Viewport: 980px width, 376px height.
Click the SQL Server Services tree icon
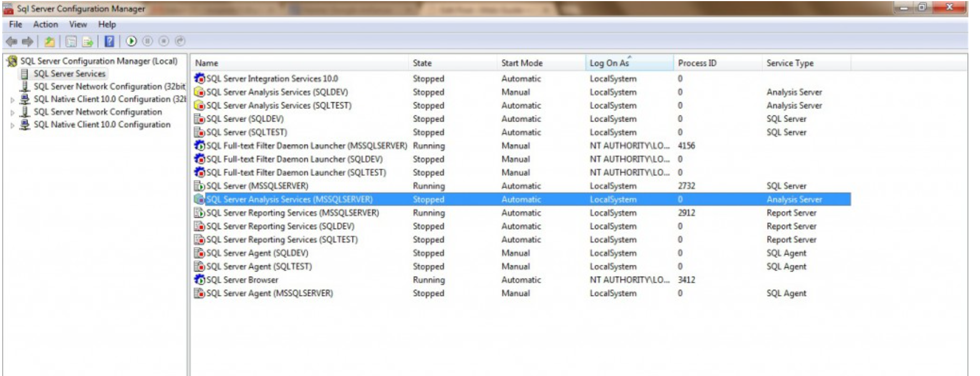24,74
